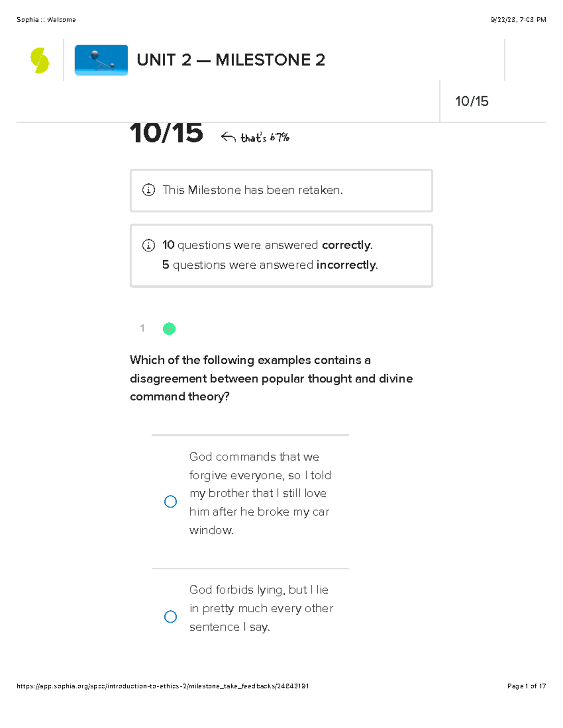Click the 'Page 1 of 17' footer indicator
The image size is (563, 728).
pyautogui.click(x=526, y=686)
